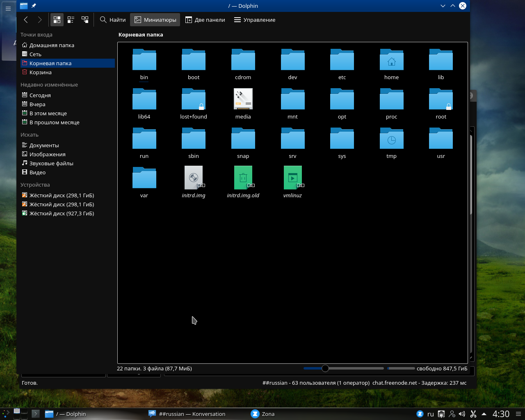
Task: Open the Управление hamburger menu
Action: pos(254,20)
